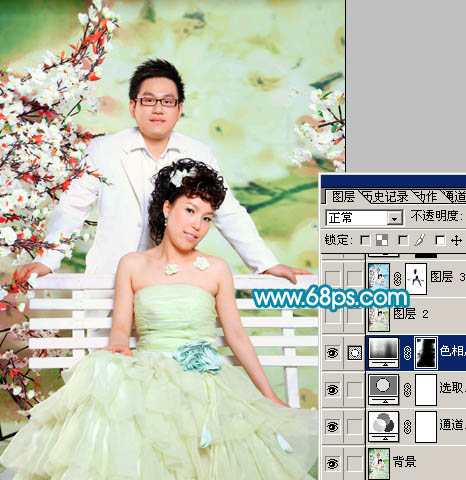Click the chain link icon on 选取 layer
This screenshot has height=480, width=466.
[x=407, y=390]
